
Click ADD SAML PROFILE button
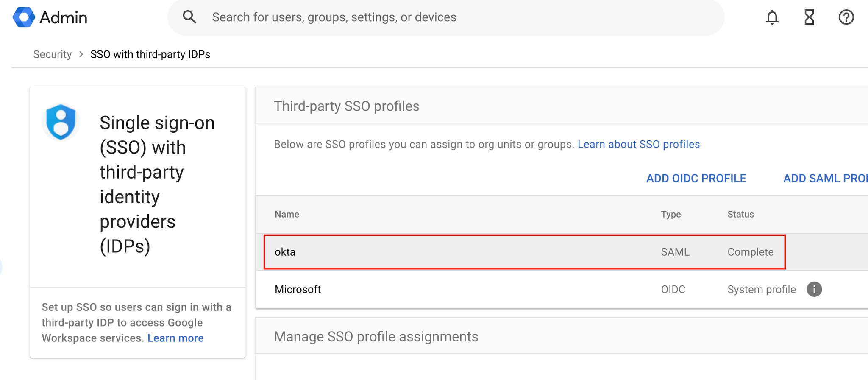[x=825, y=179]
